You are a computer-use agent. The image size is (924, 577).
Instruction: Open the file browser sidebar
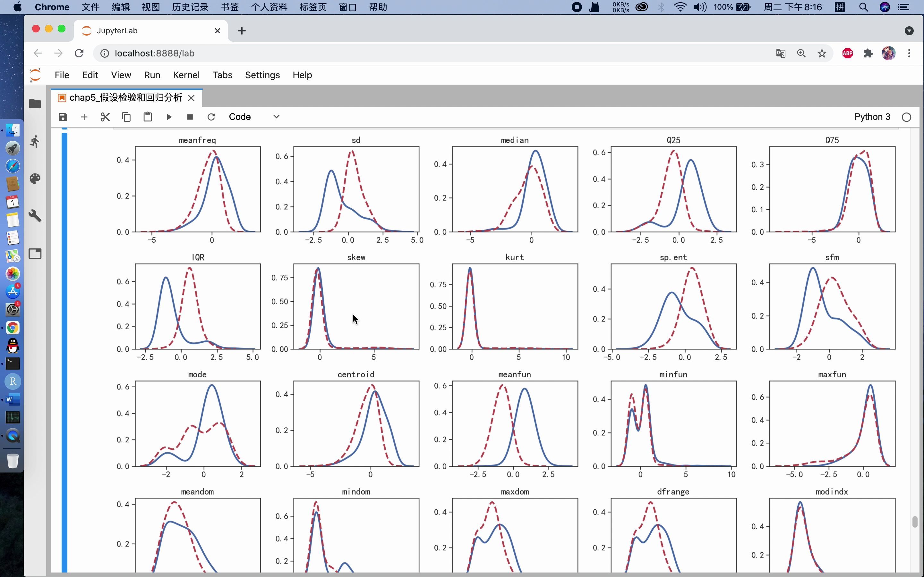point(35,104)
